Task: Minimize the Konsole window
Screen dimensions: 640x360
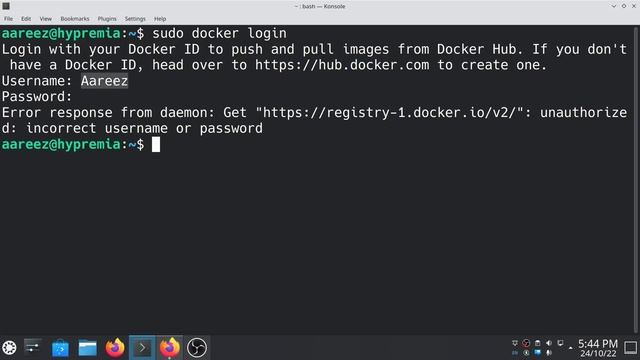Action: pos(613,6)
